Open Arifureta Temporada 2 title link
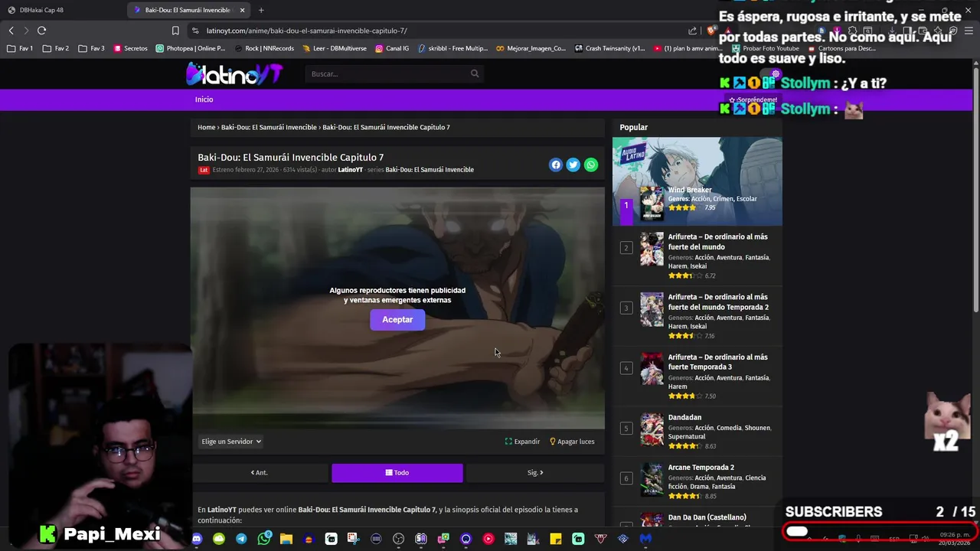The width and height of the screenshot is (980, 551). coord(718,302)
